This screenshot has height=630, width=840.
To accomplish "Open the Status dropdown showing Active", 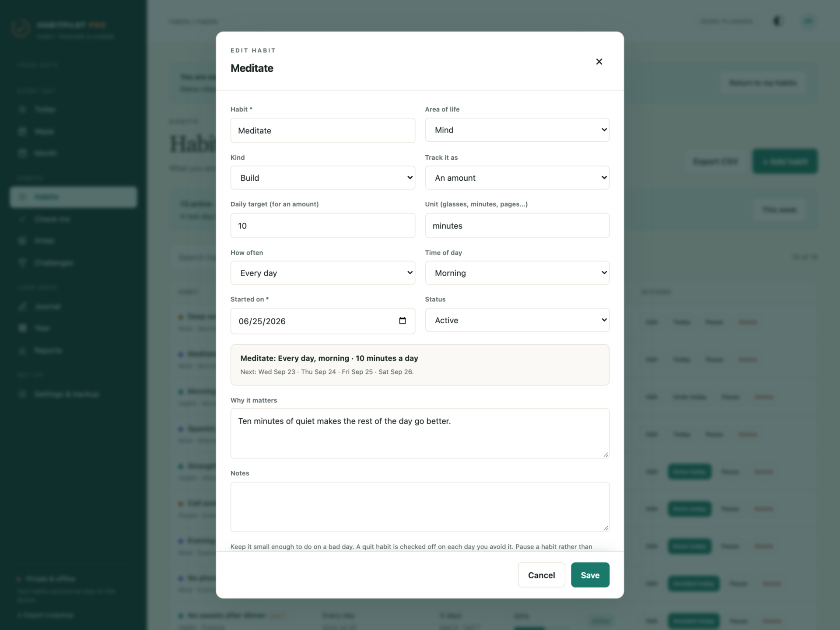I will tap(517, 320).
